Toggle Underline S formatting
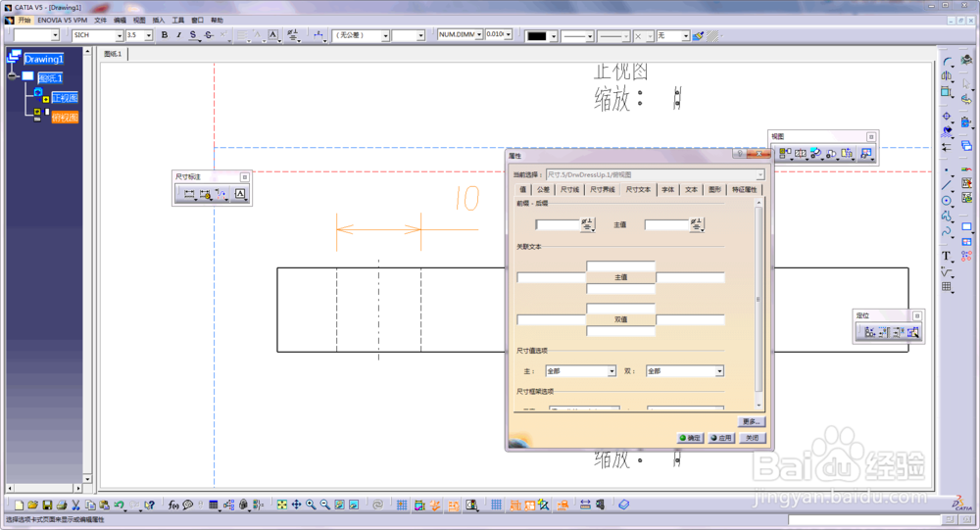 tap(192, 35)
